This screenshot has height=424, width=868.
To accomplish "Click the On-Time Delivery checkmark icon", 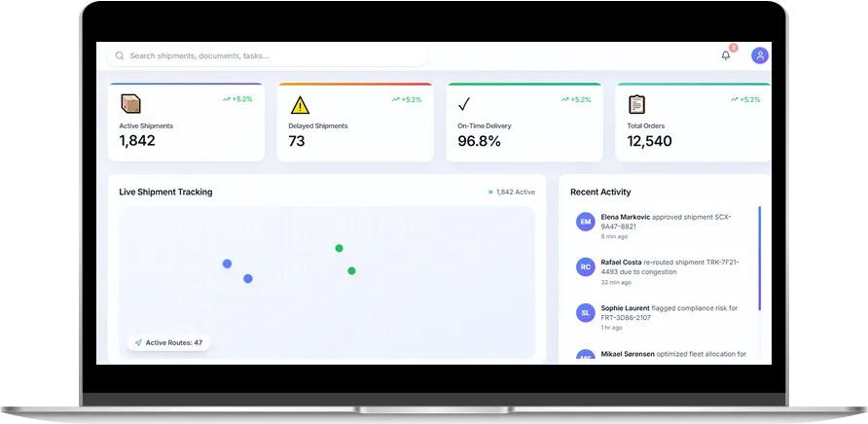I will click(464, 105).
